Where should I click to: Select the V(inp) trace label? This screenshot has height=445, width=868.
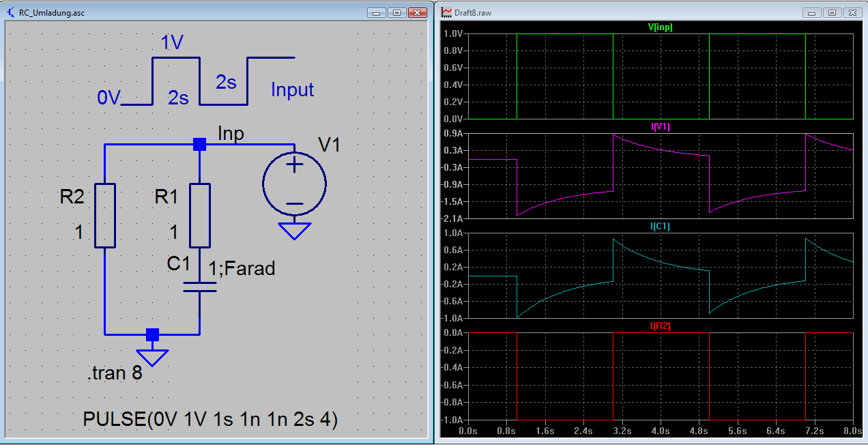660,27
